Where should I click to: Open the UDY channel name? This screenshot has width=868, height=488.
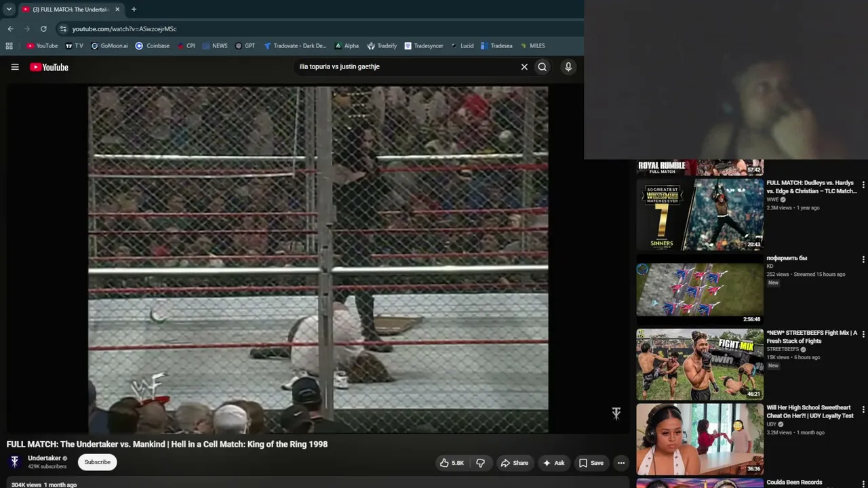pos(771,425)
